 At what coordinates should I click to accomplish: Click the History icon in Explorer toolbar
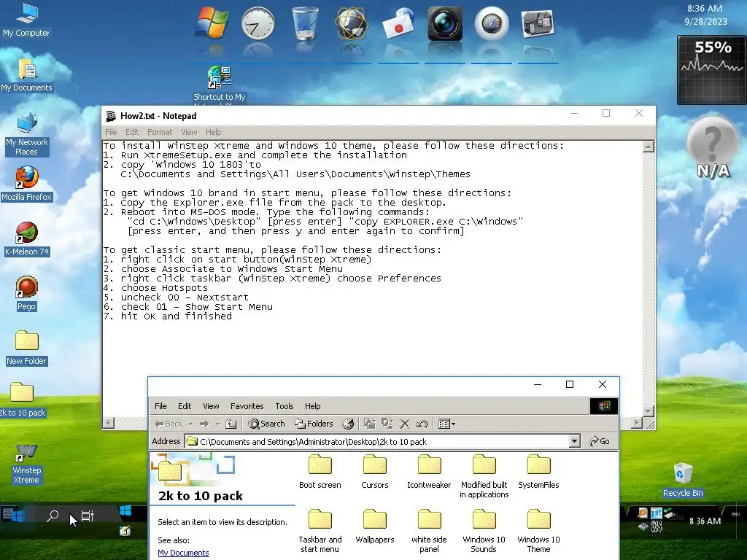tap(348, 424)
